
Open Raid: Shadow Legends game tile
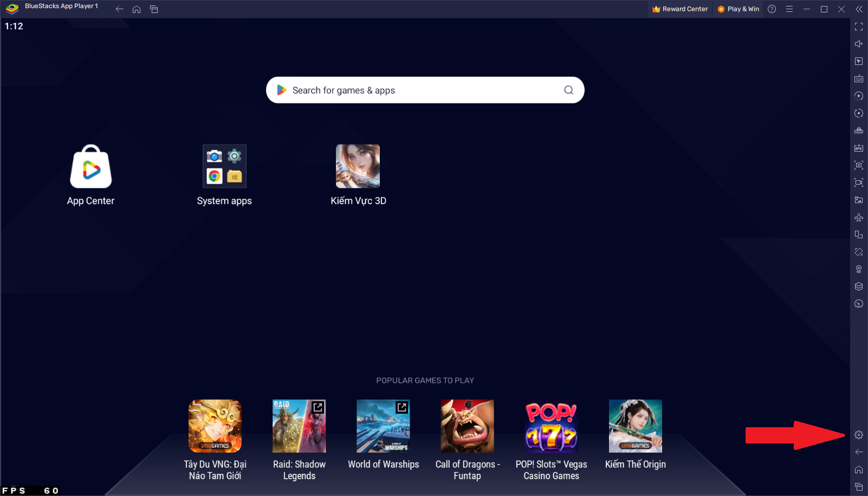coord(299,440)
